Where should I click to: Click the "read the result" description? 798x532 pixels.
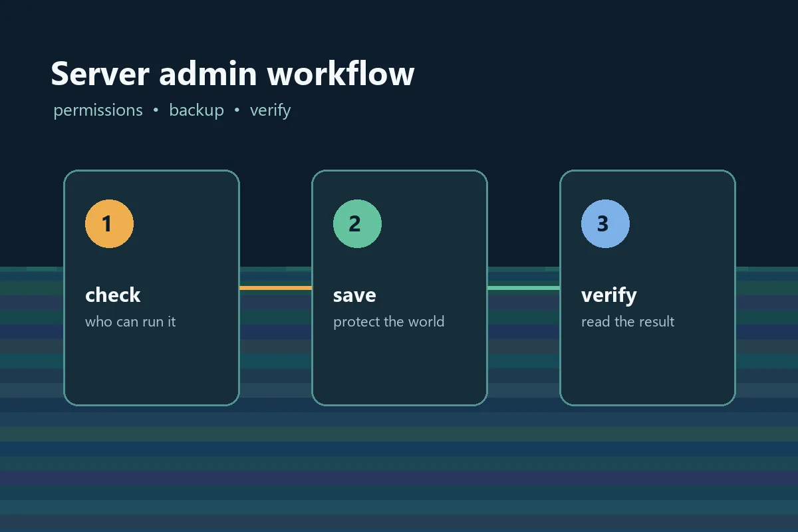(x=628, y=322)
